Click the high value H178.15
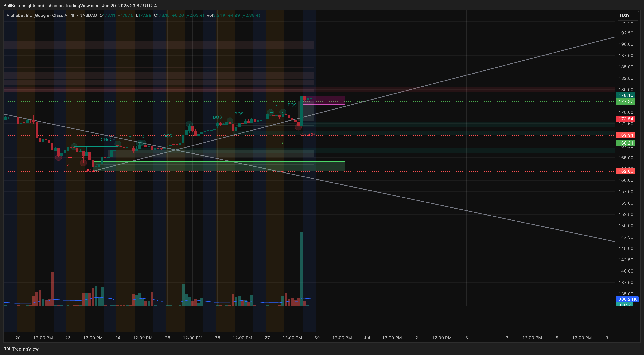Image resolution: width=644 pixels, height=355 pixels. tap(125, 15)
